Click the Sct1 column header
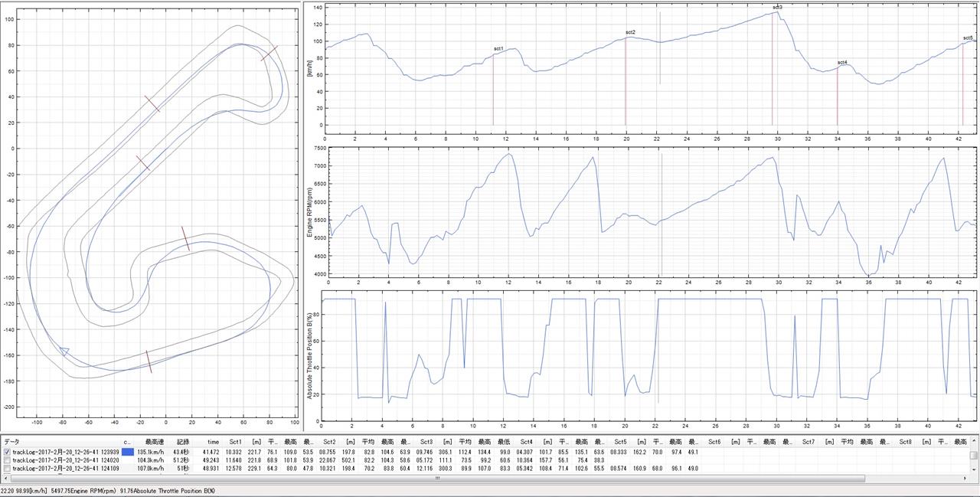 [235, 442]
